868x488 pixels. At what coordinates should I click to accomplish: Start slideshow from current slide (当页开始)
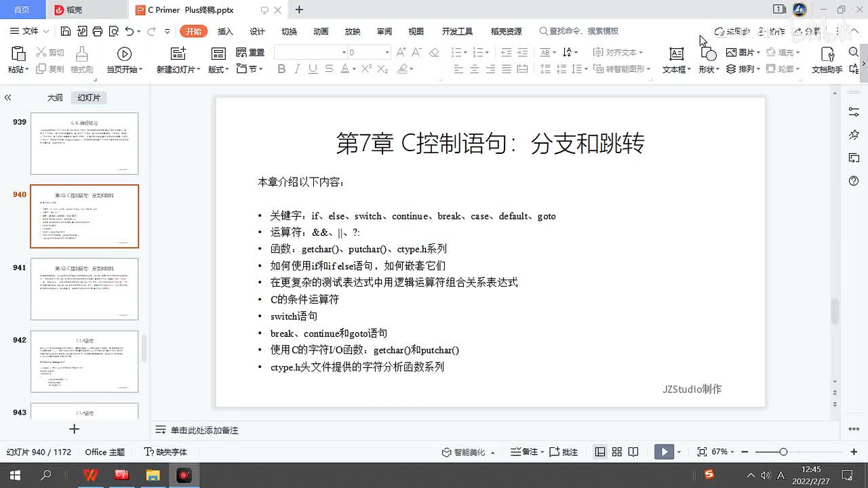point(124,60)
